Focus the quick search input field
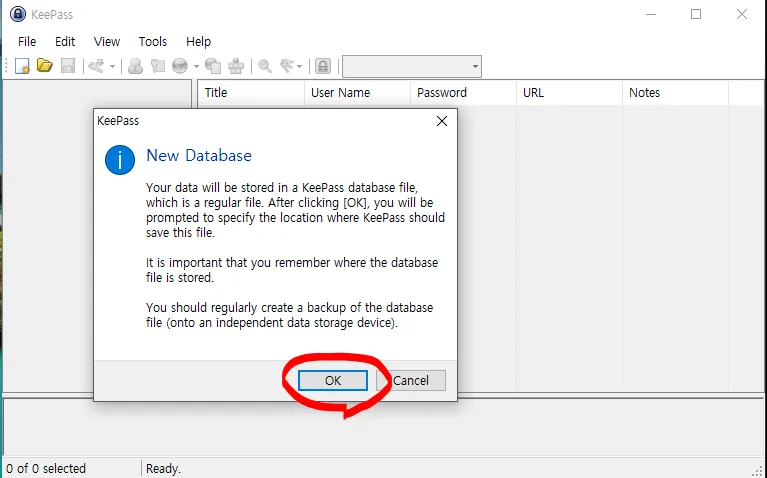Viewport: 767px width, 478px height. pos(406,67)
